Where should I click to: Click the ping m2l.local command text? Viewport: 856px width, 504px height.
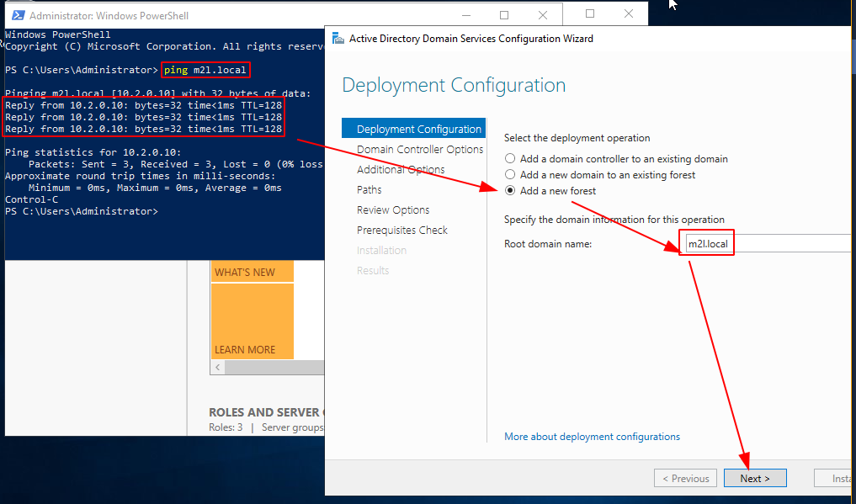[x=205, y=70]
